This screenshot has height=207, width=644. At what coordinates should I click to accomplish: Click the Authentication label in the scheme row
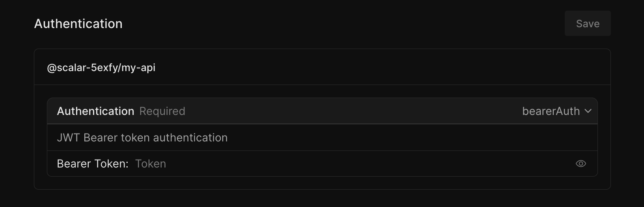click(x=95, y=111)
